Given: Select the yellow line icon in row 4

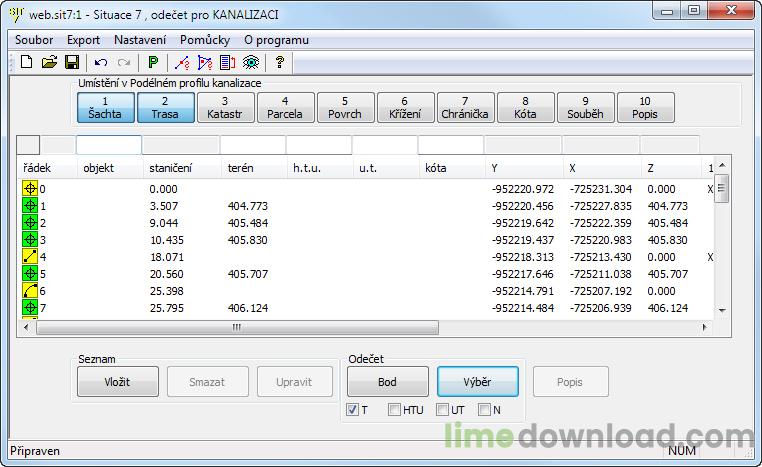Looking at the screenshot, I should pyautogui.click(x=29, y=257).
